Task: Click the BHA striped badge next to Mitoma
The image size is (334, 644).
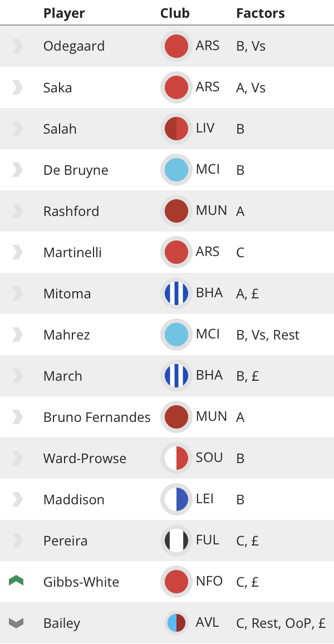Action: pos(176,293)
